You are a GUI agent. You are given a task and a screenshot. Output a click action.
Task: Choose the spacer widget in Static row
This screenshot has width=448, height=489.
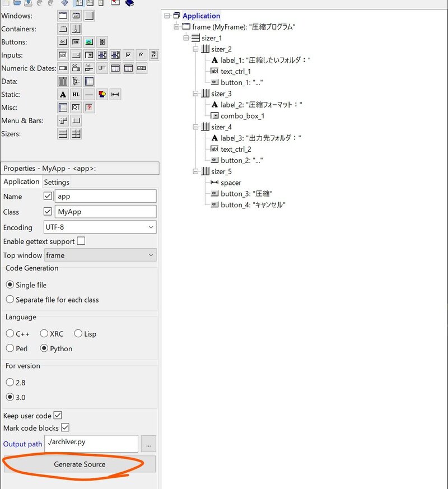coord(115,94)
